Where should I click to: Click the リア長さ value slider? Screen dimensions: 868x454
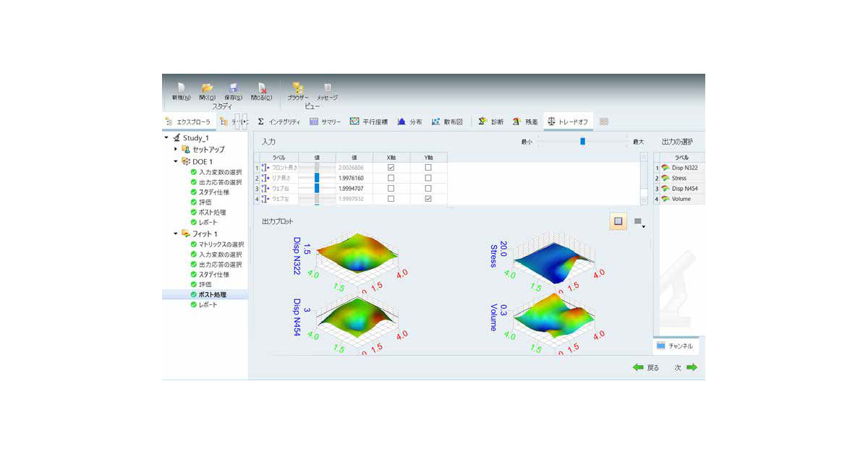coord(317,178)
